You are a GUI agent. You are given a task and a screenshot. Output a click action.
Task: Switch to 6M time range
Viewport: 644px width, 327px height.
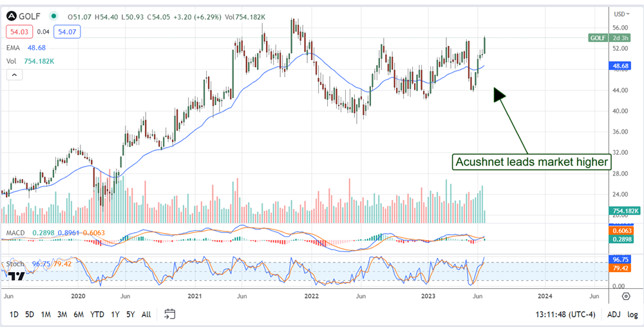coord(79,315)
